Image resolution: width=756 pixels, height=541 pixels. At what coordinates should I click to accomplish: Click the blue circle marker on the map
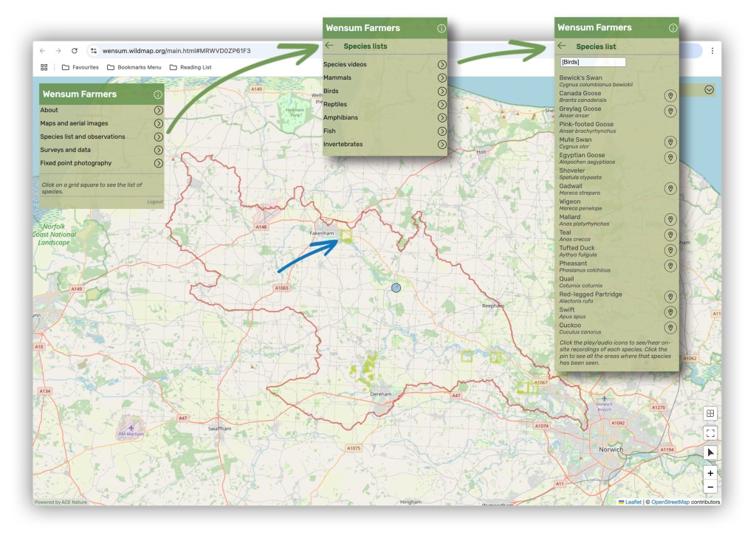click(x=396, y=288)
